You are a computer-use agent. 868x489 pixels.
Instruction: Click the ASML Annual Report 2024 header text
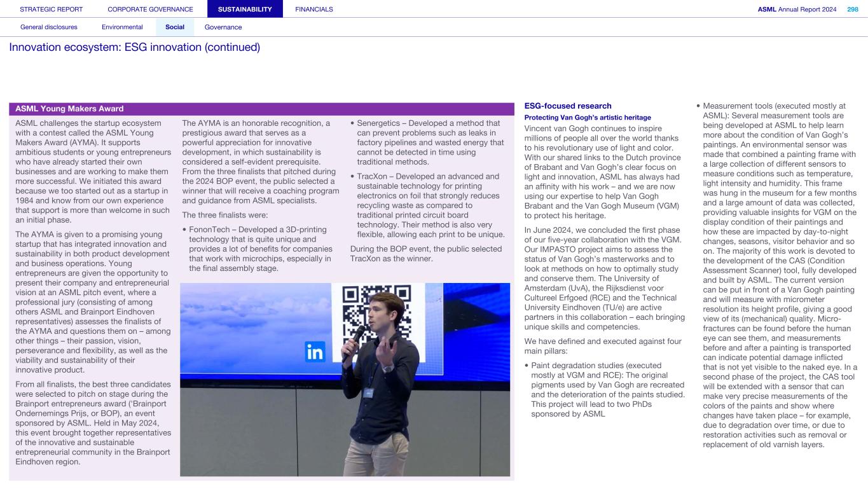pos(797,9)
